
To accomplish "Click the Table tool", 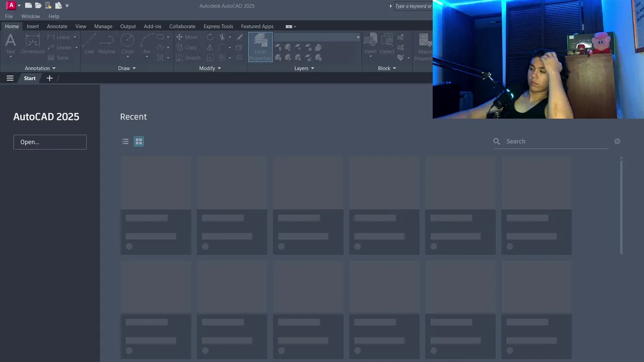I will click(58, 58).
